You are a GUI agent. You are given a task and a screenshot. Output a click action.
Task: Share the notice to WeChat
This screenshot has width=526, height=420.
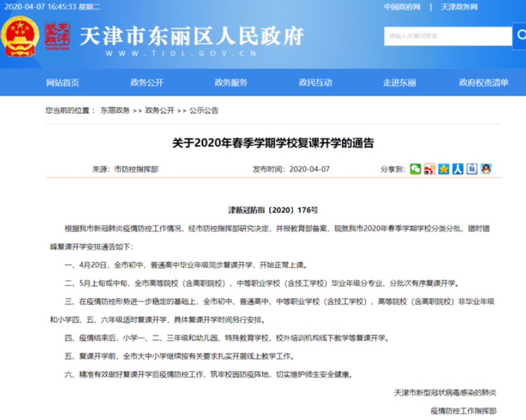(x=415, y=169)
